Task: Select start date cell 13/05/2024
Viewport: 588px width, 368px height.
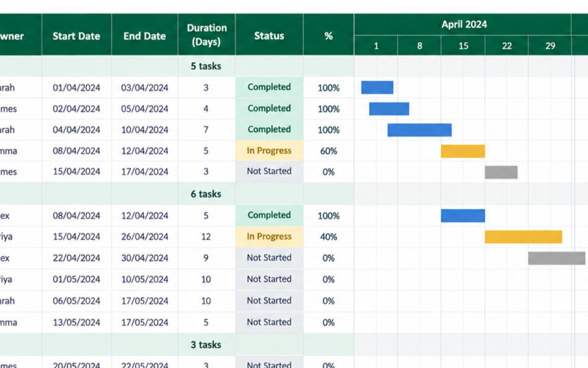Action: point(77,322)
